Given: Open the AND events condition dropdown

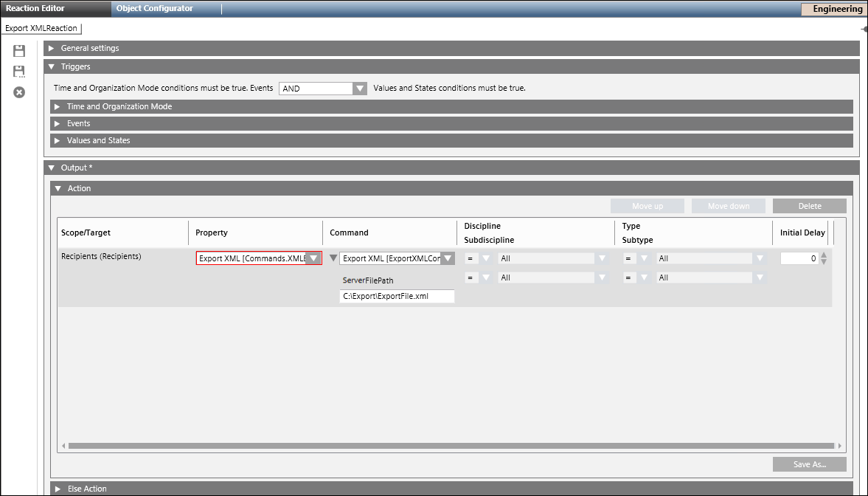Looking at the screenshot, I should click(x=359, y=89).
